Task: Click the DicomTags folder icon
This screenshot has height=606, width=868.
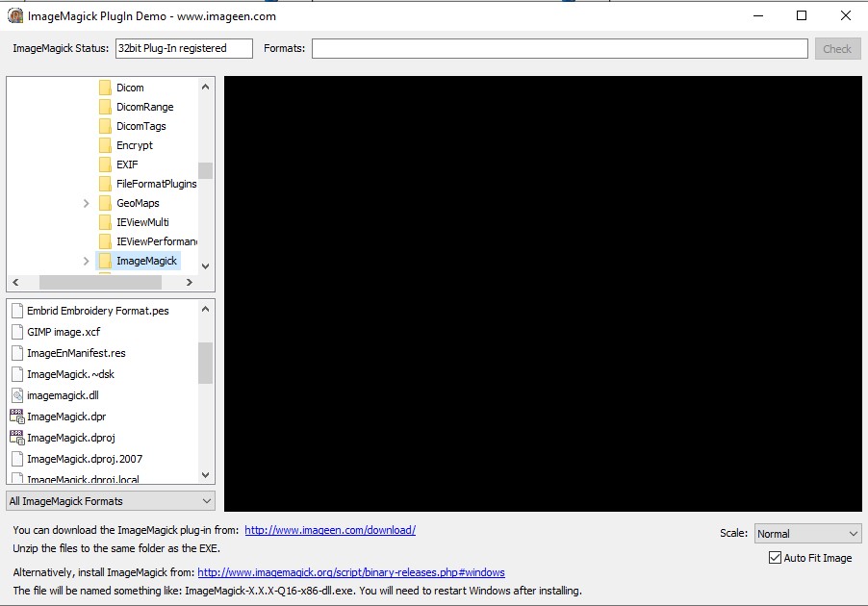Action: click(105, 126)
